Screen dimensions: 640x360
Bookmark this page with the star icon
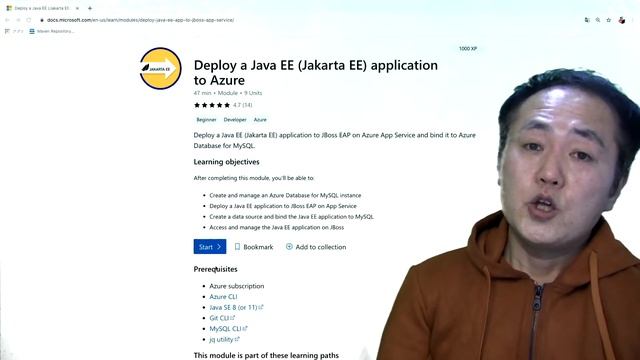click(609, 20)
